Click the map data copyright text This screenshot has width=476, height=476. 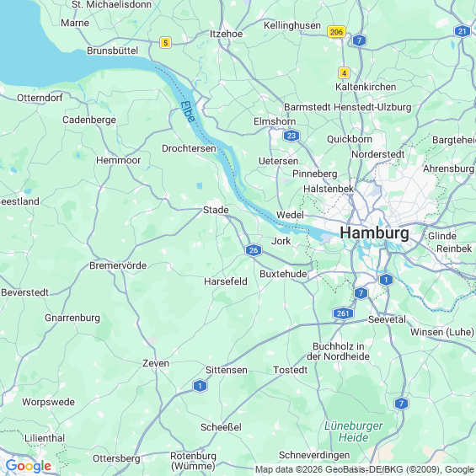(365, 469)
